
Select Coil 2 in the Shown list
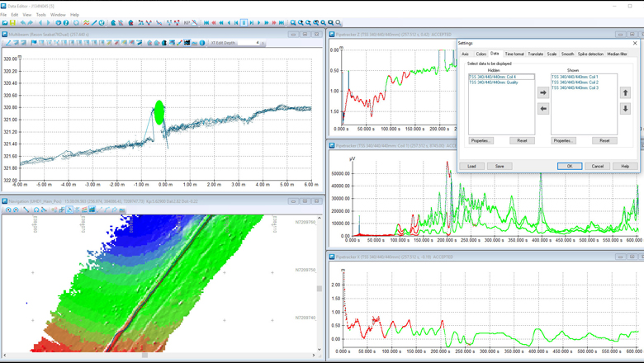(x=575, y=82)
